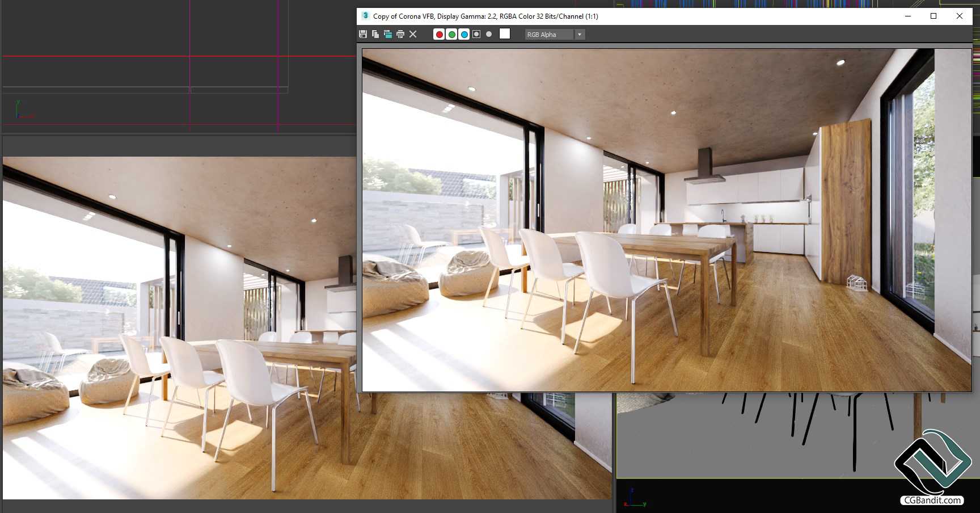Click the white color swatch
980x513 pixels.
pyautogui.click(x=505, y=34)
